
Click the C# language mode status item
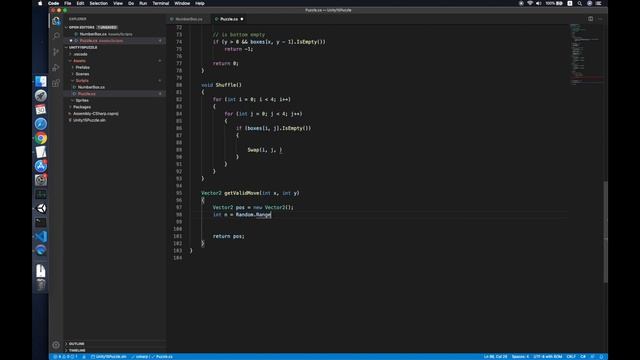tap(583, 357)
